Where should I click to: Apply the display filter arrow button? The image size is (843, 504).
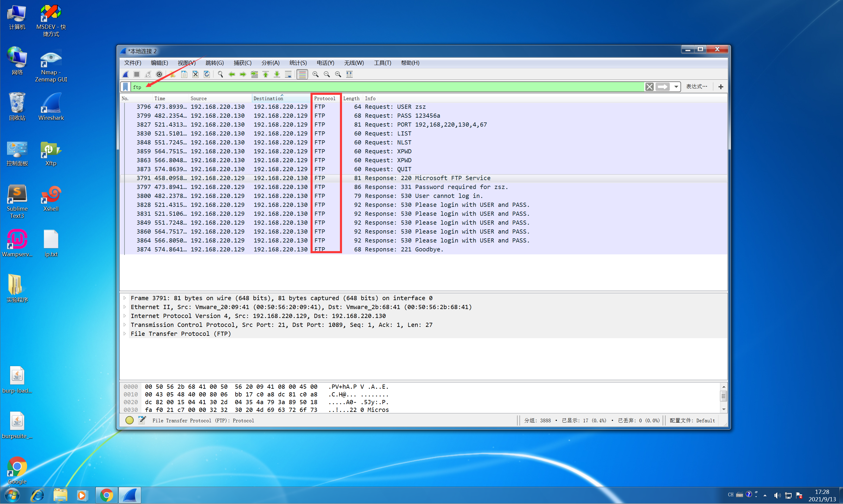[662, 87]
